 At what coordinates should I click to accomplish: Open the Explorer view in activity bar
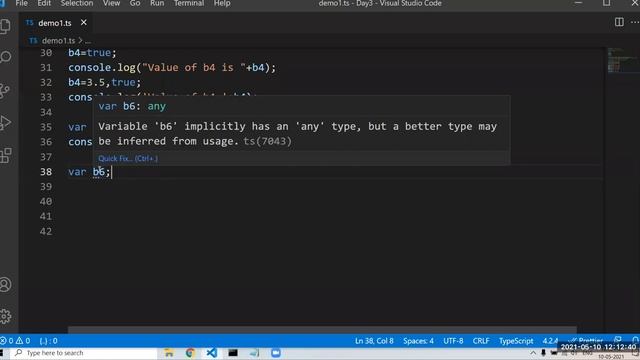pyautogui.click(x=6, y=26)
